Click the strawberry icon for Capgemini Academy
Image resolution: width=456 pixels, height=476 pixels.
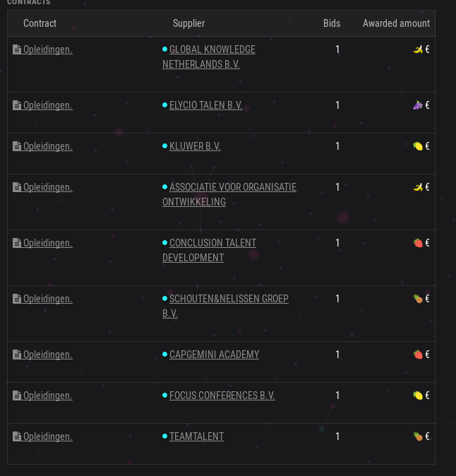[x=418, y=355]
